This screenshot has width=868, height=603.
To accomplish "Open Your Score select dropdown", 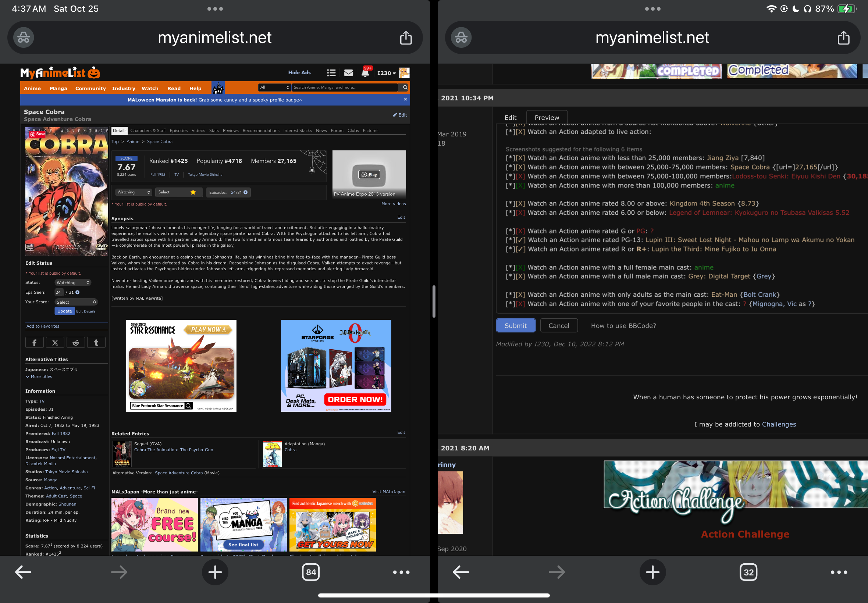I will click(x=76, y=302).
